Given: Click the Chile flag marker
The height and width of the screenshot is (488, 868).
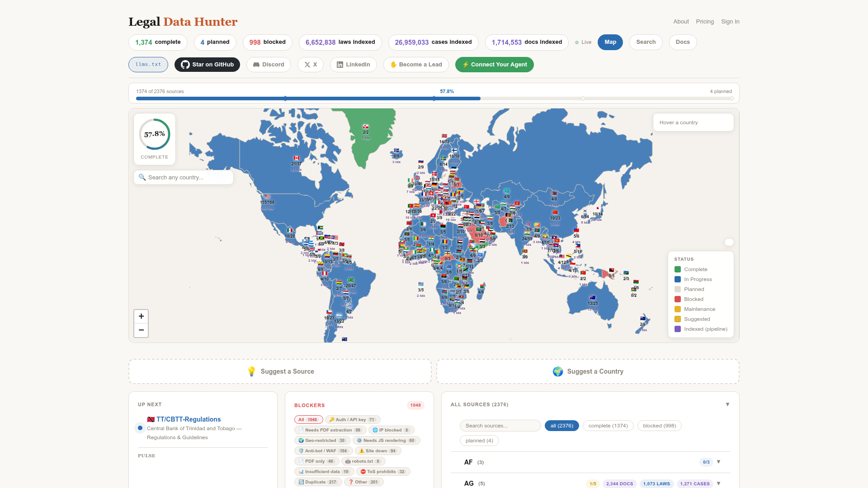Looking at the screenshot, I should coord(329,312).
